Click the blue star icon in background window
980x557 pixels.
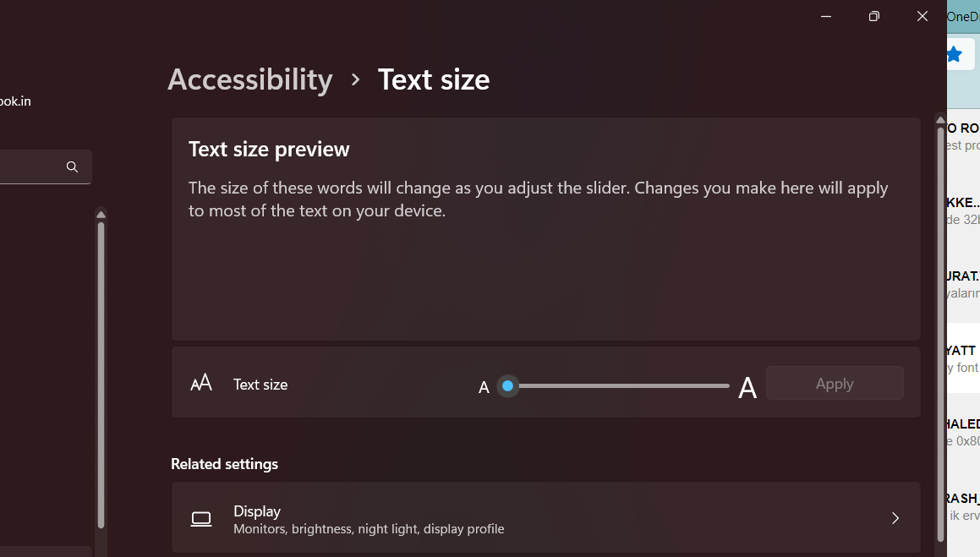coord(955,54)
